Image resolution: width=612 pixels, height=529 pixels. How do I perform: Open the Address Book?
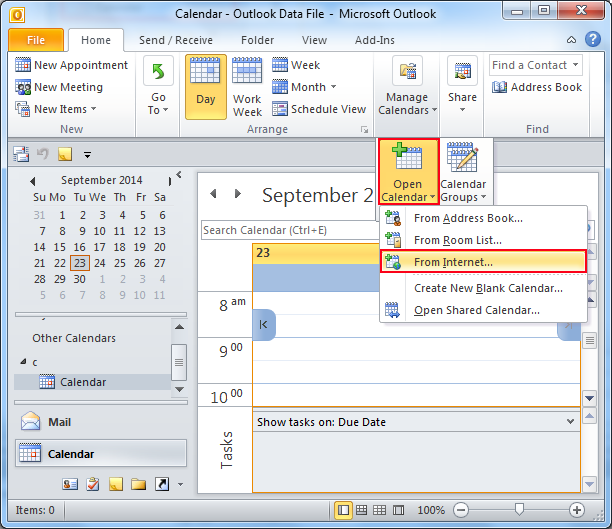(x=537, y=87)
